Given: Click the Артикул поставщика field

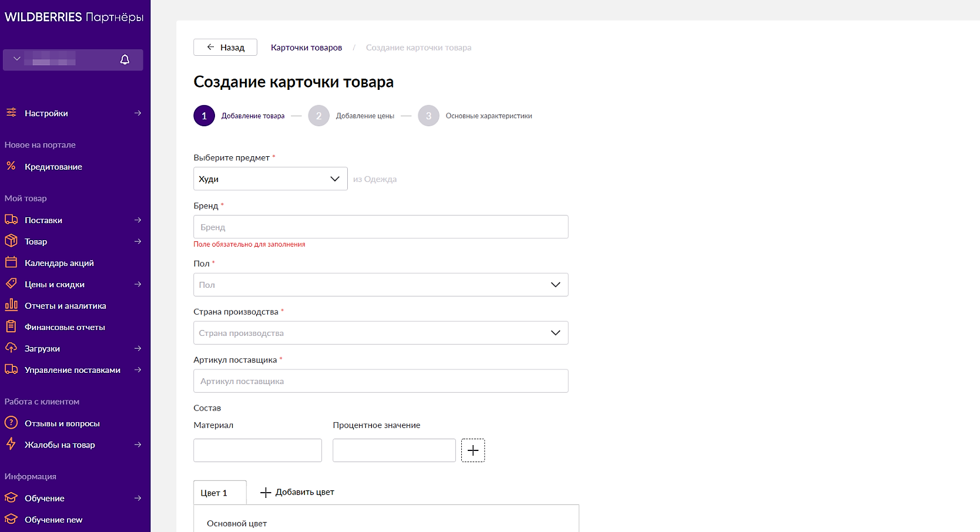Looking at the screenshot, I should 380,381.
